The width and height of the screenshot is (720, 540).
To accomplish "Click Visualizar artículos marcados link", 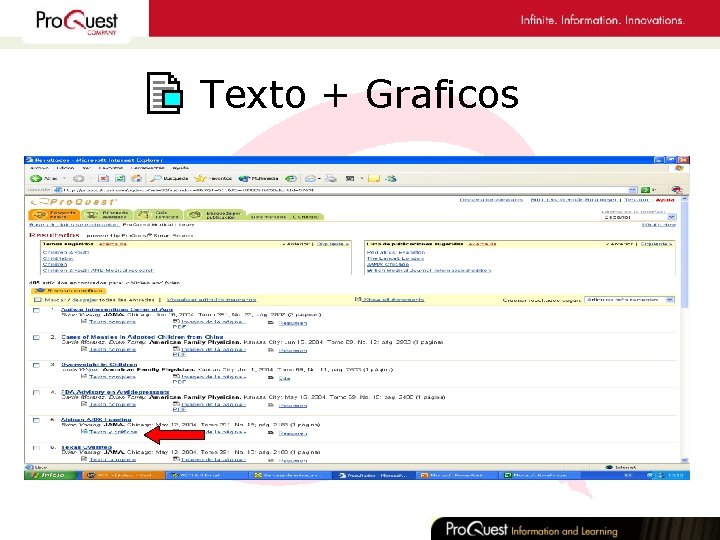I will pyautogui.click(x=211, y=299).
